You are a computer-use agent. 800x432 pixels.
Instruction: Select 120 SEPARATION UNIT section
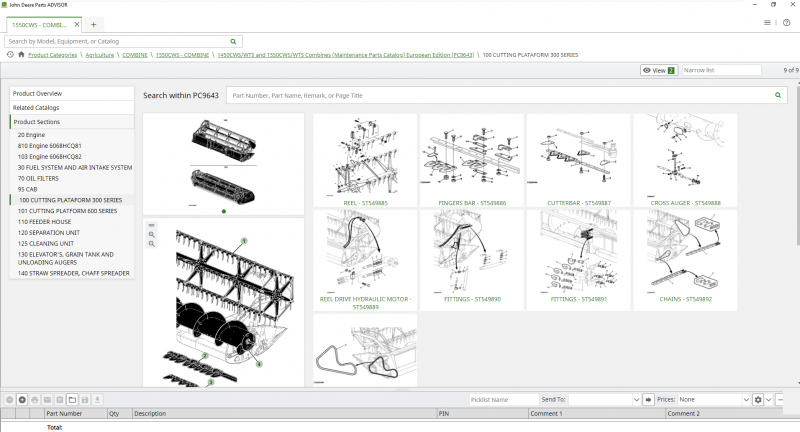click(x=48, y=233)
